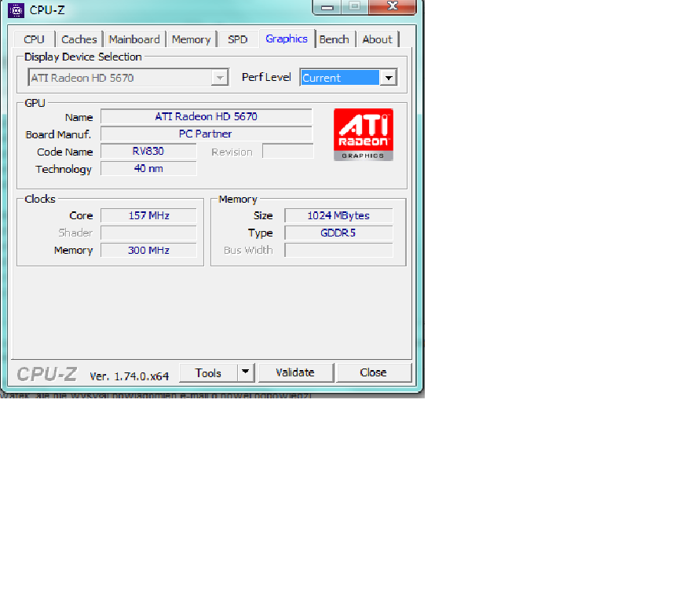Expand the Tools dropdown arrow
691x616 pixels.
tap(246, 372)
